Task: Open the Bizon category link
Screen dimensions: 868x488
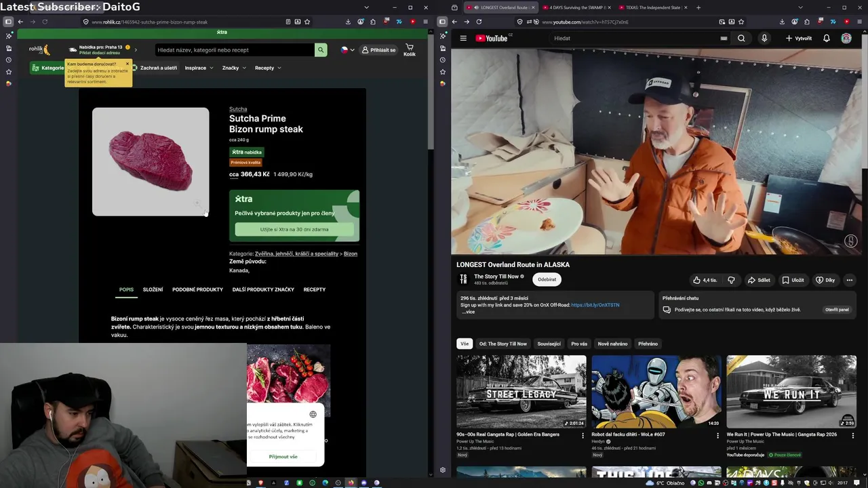Action: pos(351,253)
